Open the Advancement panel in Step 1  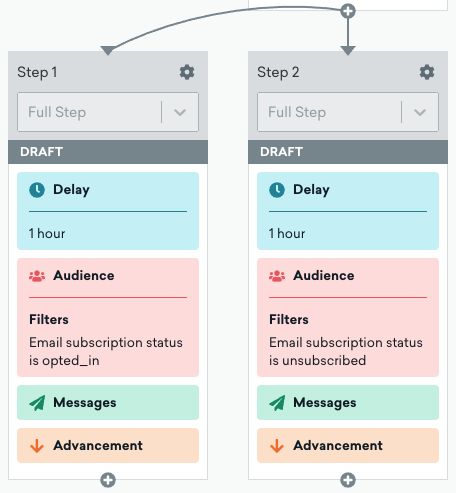click(108, 446)
